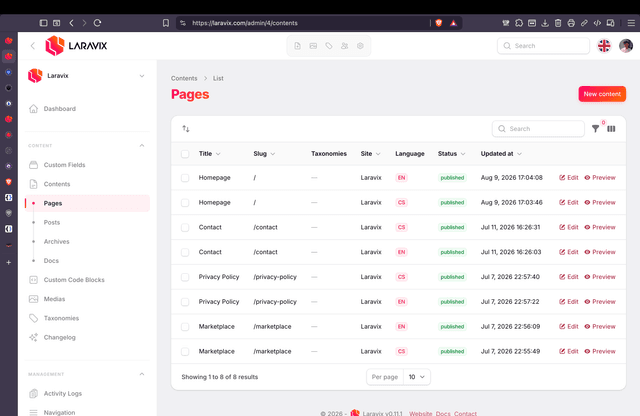Click the table Search input field

[538, 129]
